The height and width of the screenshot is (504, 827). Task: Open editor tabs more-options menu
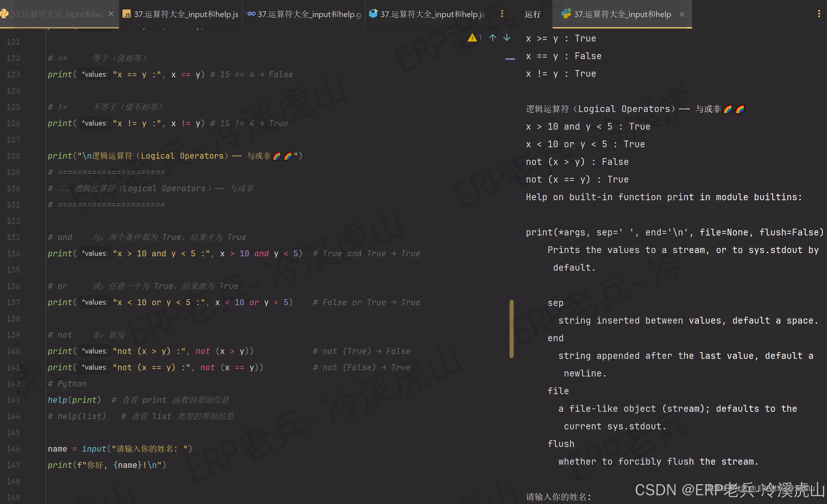coord(502,14)
